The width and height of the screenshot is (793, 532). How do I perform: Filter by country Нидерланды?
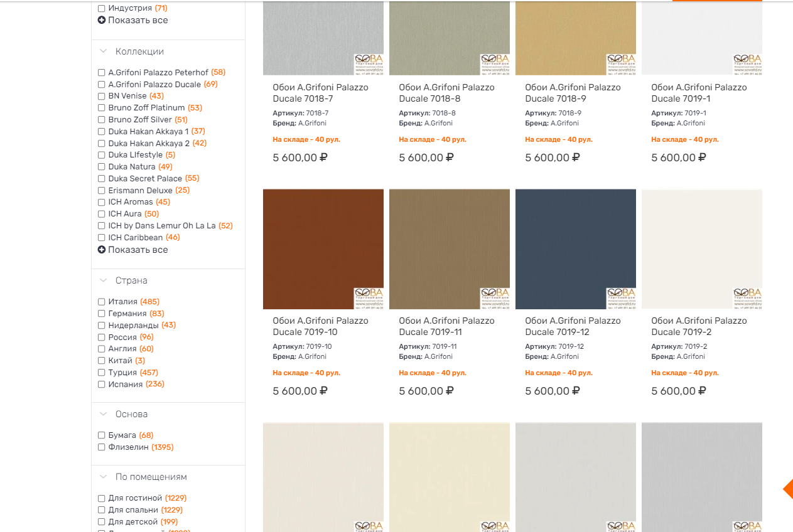click(102, 326)
